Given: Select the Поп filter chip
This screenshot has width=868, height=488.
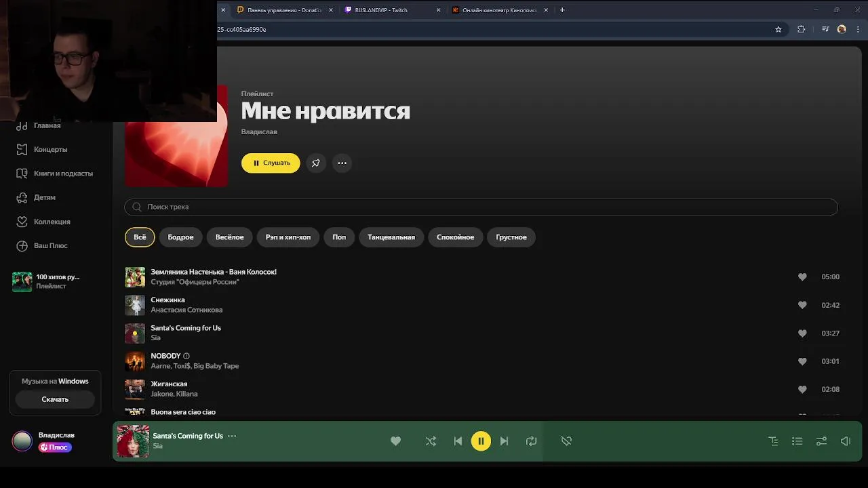Looking at the screenshot, I should coord(339,237).
